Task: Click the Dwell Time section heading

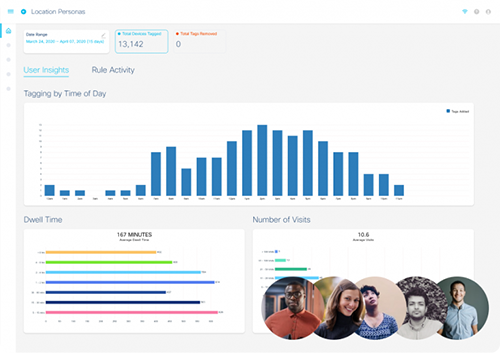Action: pos(43,220)
